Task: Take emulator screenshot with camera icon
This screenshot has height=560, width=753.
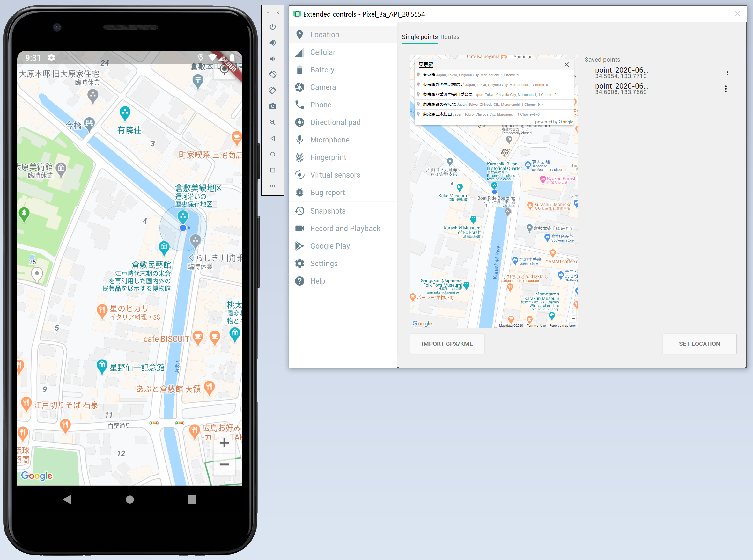Action: (x=273, y=106)
